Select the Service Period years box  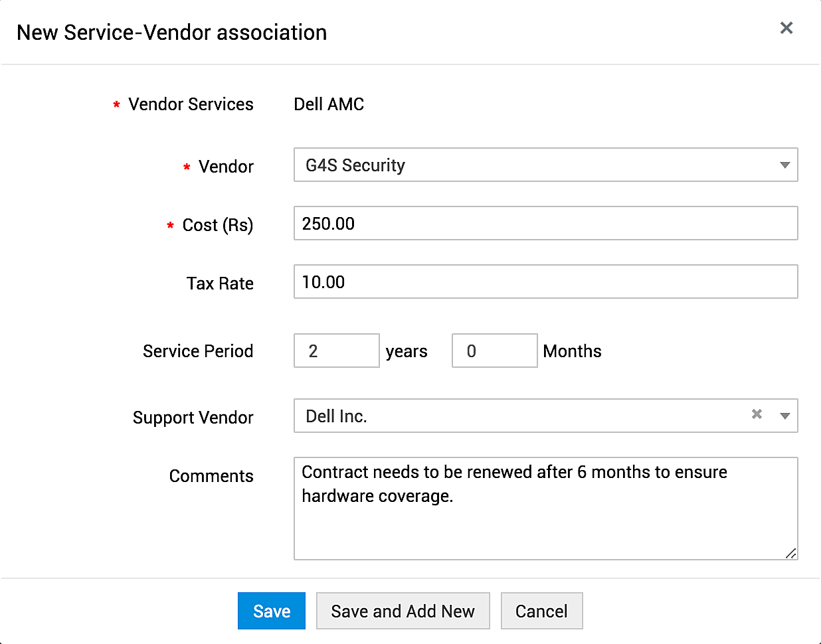pyautogui.click(x=336, y=351)
